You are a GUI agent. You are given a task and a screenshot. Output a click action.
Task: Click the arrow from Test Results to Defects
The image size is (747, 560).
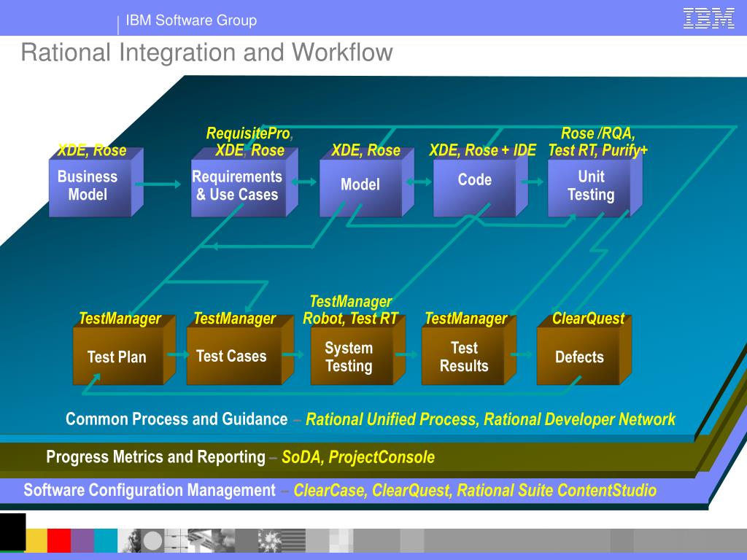(x=522, y=354)
